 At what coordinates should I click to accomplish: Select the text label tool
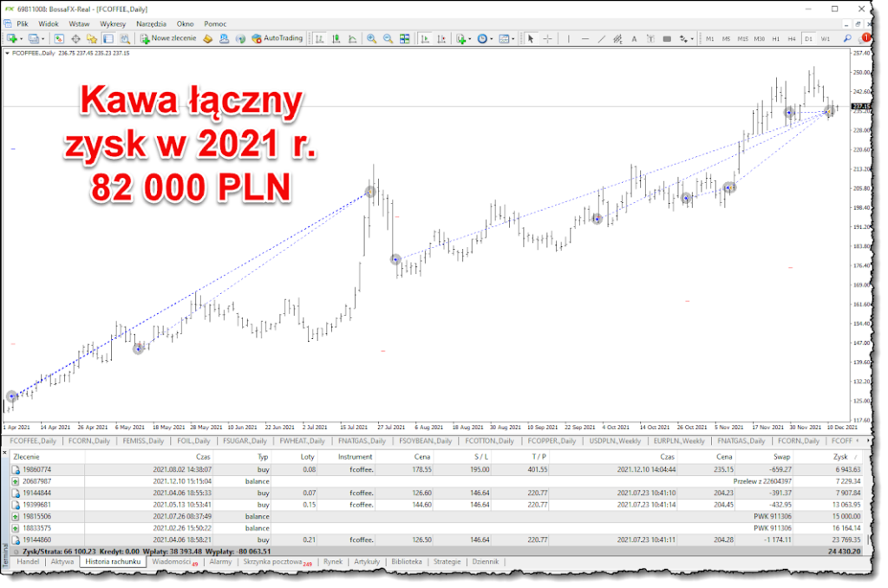pos(650,38)
